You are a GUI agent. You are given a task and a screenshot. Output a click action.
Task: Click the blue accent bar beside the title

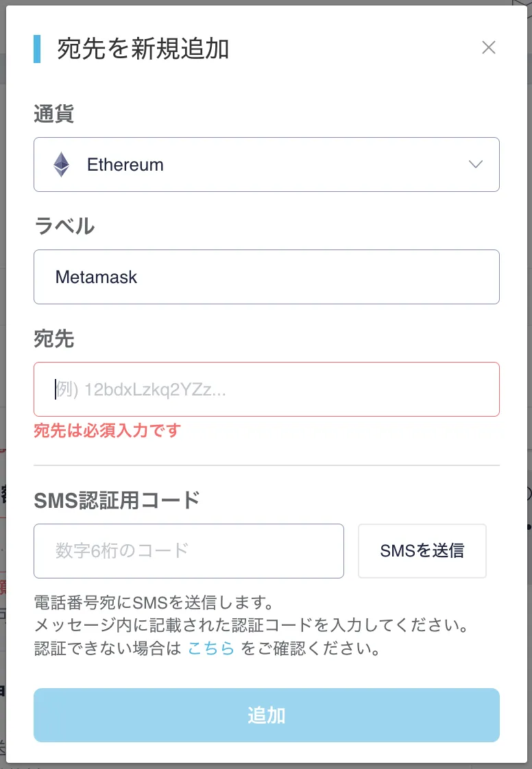click(x=38, y=49)
